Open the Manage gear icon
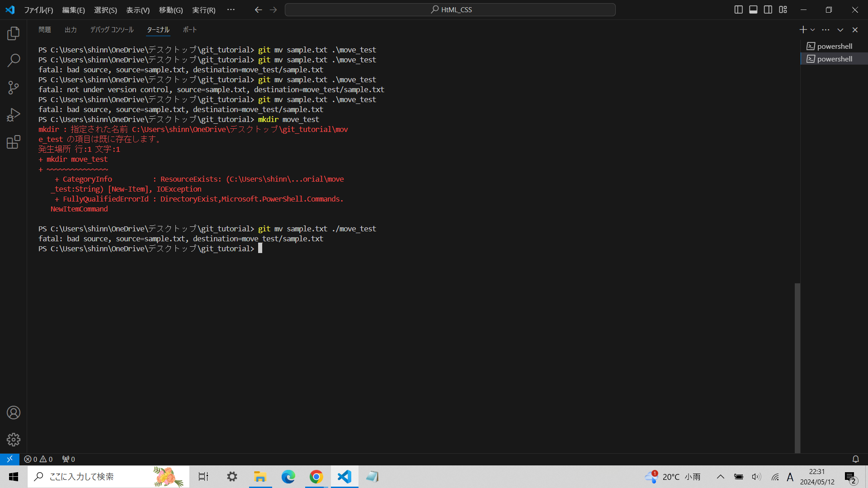Viewport: 868px width, 488px height. coord(14,440)
